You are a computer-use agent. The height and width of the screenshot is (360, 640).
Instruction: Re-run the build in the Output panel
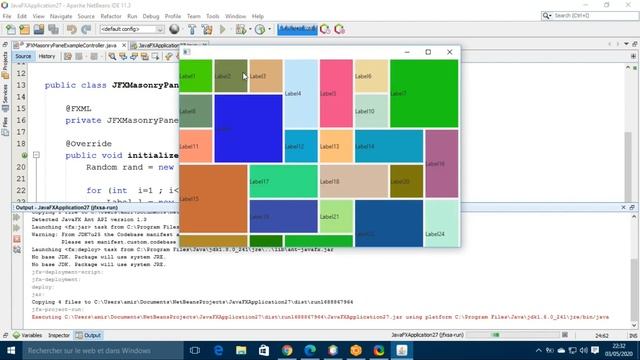pos(17,218)
